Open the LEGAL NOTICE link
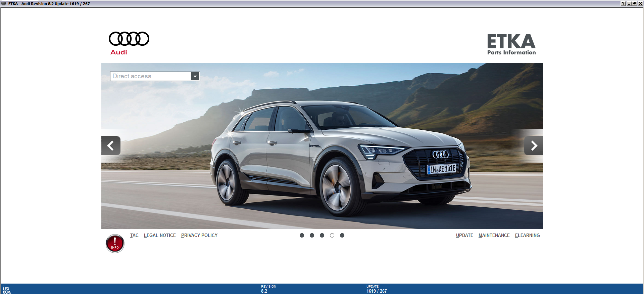 (x=160, y=235)
